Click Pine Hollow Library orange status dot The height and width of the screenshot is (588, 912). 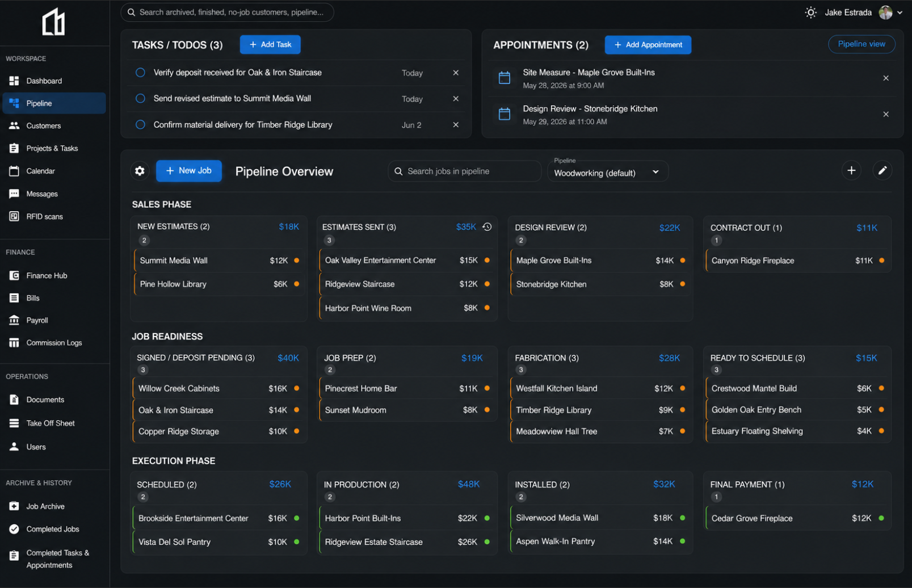point(297,284)
